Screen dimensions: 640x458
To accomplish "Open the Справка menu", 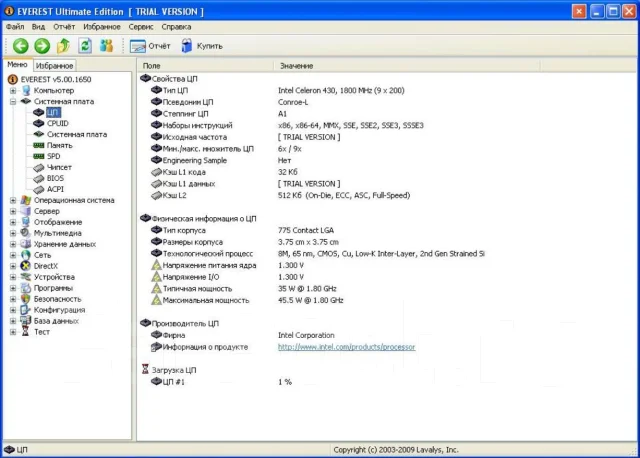I will click(x=176, y=27).
